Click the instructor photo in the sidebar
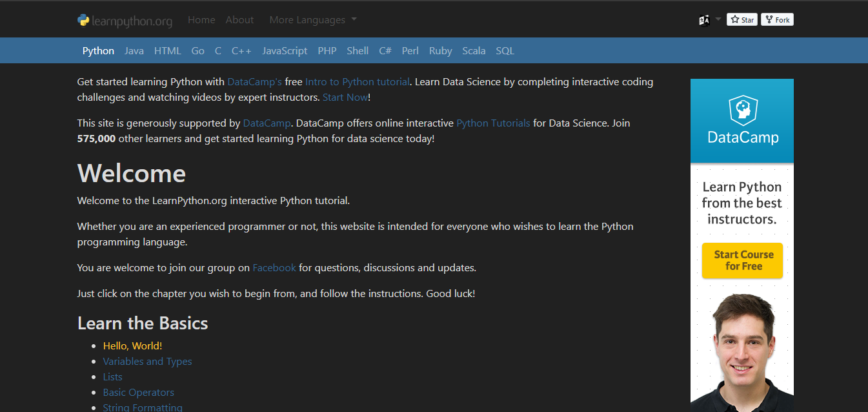The width and height of the screenshot is (868, 412). [x=742, y=349]
